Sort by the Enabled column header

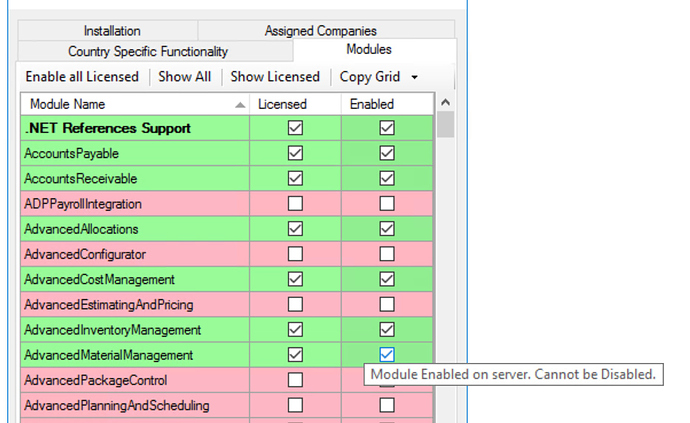[387, 104]
